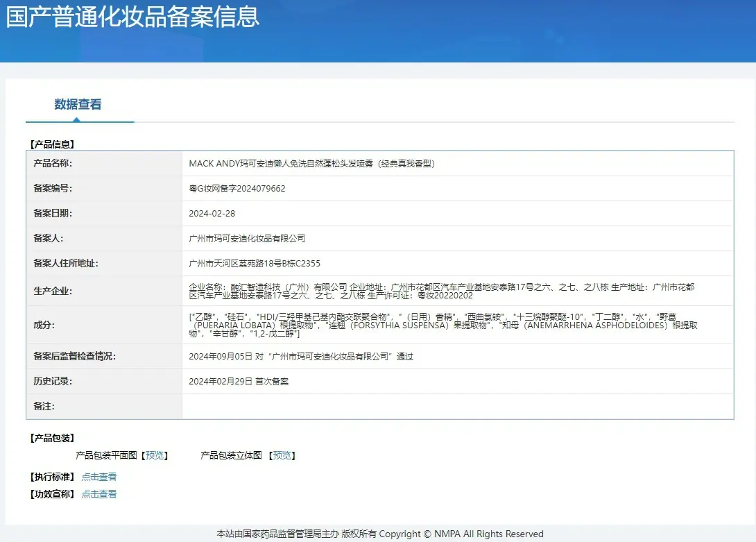Image resolution: width=756 pixels, height=542 pixels.
Task: Click the 备案后监督检查情况 result text
Action: point(301,357)
